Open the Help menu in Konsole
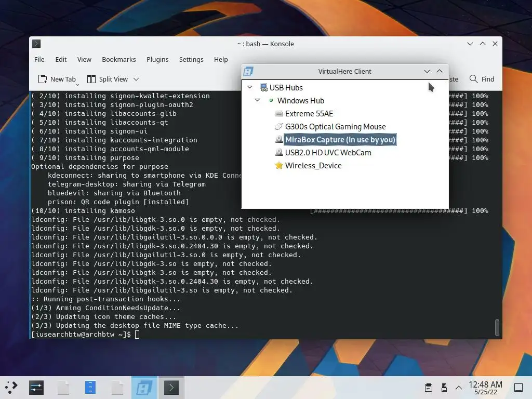Image resolution: width=532 pixels, height=399 pixels. click(221, 59)
